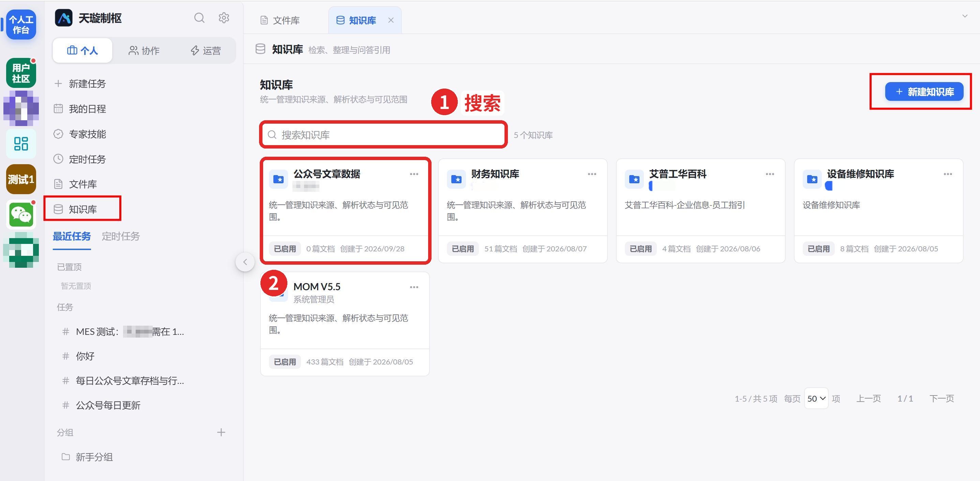The image size is (980, 481).
Task: Switch to the 个人 tab
Action: [x=82, y=50]
